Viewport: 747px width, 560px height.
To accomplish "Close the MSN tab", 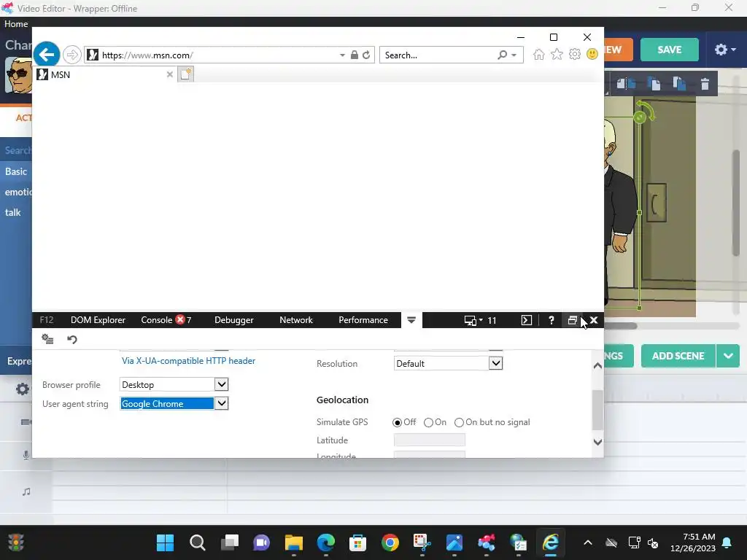I will pos(169,74).
